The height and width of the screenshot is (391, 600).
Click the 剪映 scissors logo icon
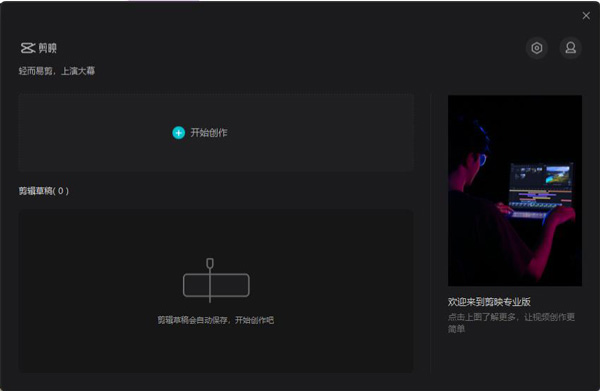(28, 48)
